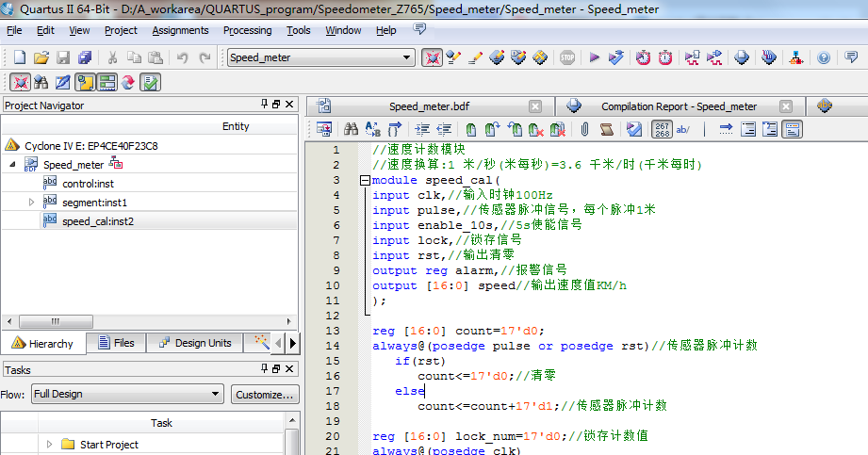Stop processing with the STOP icon

click(566, 57)
